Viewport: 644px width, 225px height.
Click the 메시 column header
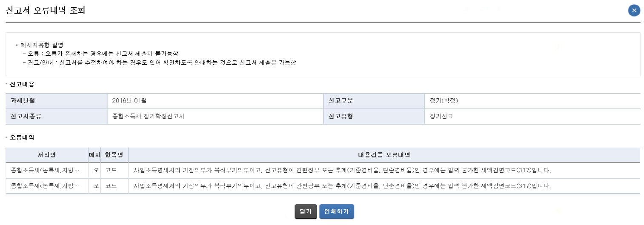point(94,155)
